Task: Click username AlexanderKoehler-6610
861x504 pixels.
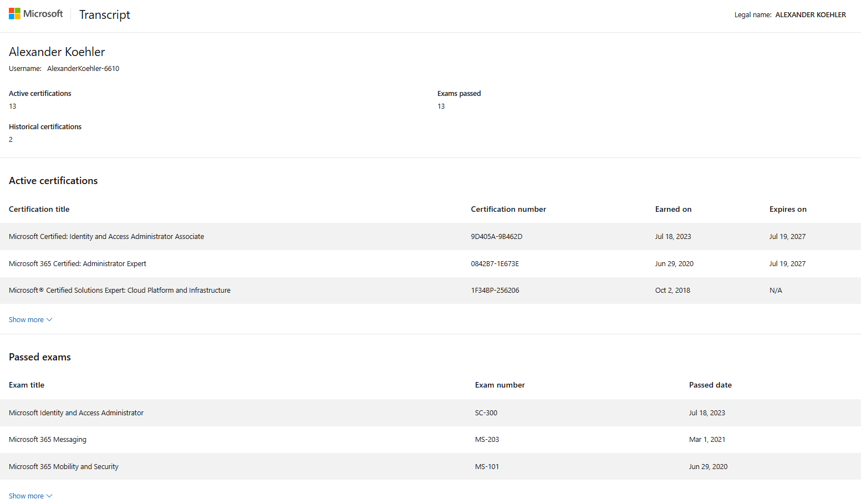Action: pos(83,69)
